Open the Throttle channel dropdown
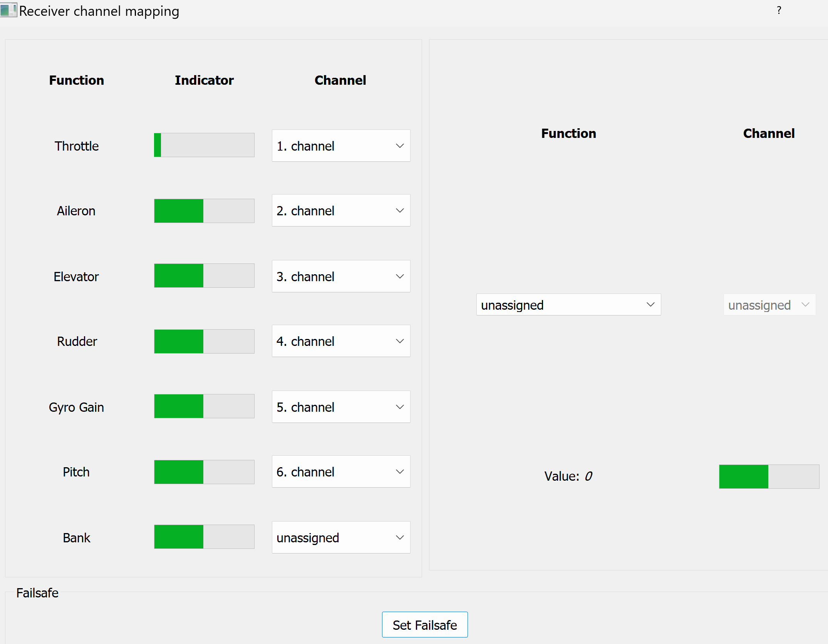828x644 pixels. click(x=341, y=146)
